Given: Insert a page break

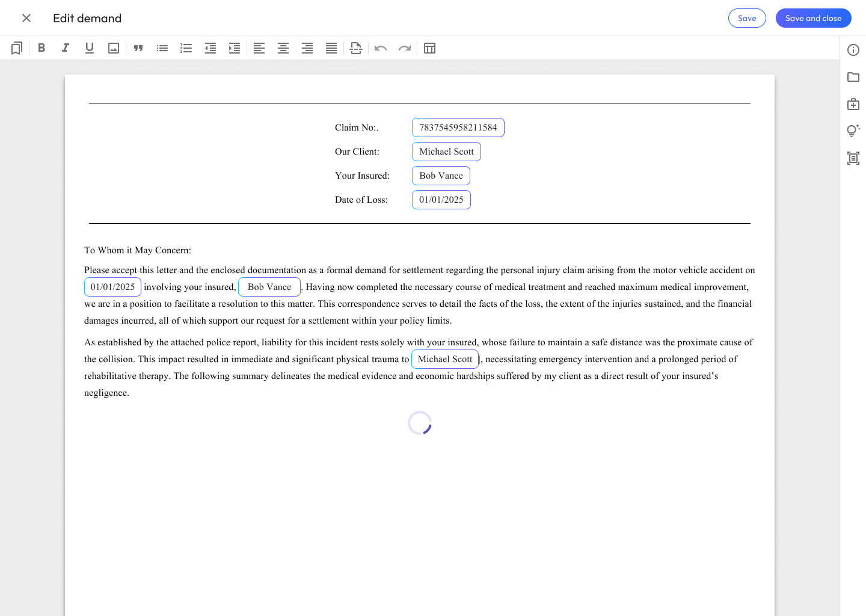Looking at the screenshot, I should [356, 48].
